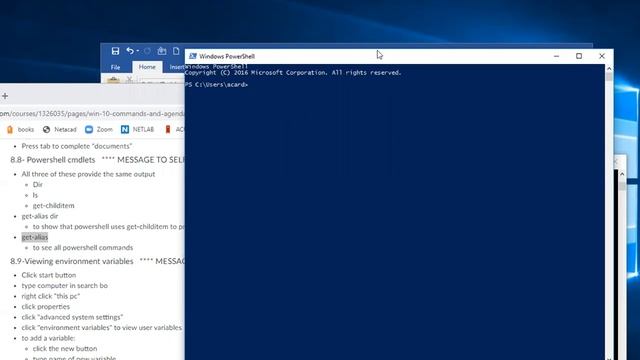Click the PowerShell prompt 'PS C:\Users\acard>'

click(x=216, y=84)
